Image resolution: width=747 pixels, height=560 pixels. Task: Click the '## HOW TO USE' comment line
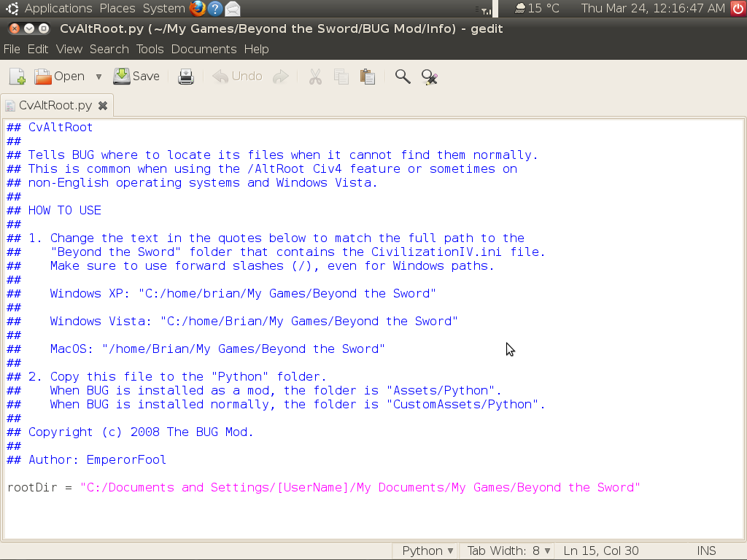coord(54,211)
